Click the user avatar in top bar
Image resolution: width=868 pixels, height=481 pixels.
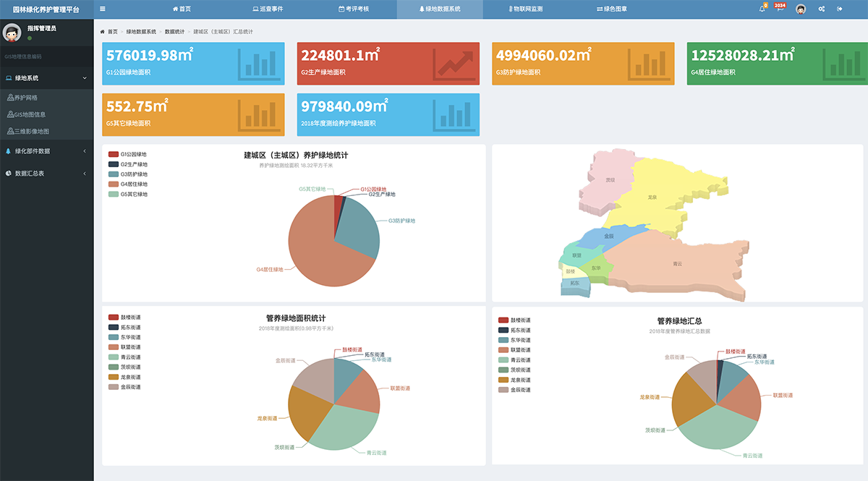coord(801,9)
